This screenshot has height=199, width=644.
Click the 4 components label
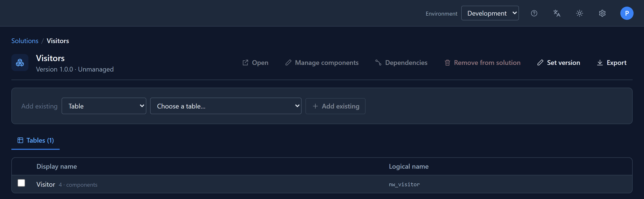click(78, 184)
